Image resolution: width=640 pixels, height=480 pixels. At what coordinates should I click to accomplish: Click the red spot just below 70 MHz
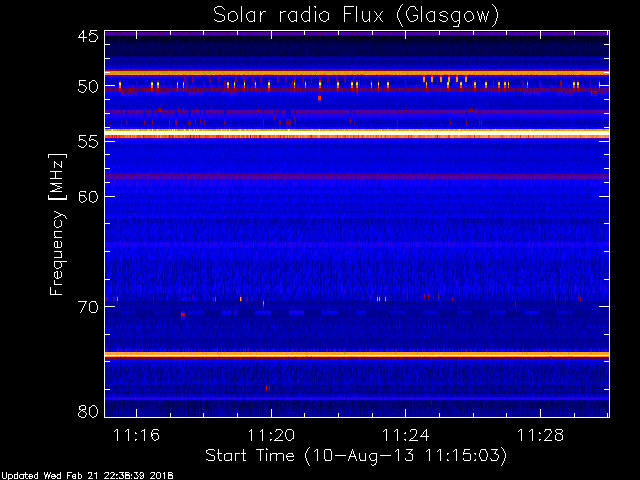(183, 314)
